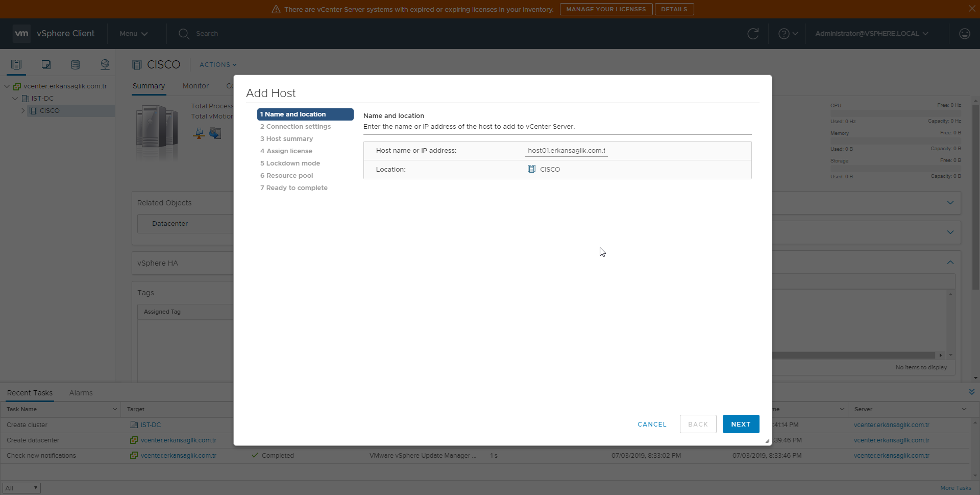Select wizard step 2 Connection settings
Screen dimensions: 980x495
tap(296, 127)
